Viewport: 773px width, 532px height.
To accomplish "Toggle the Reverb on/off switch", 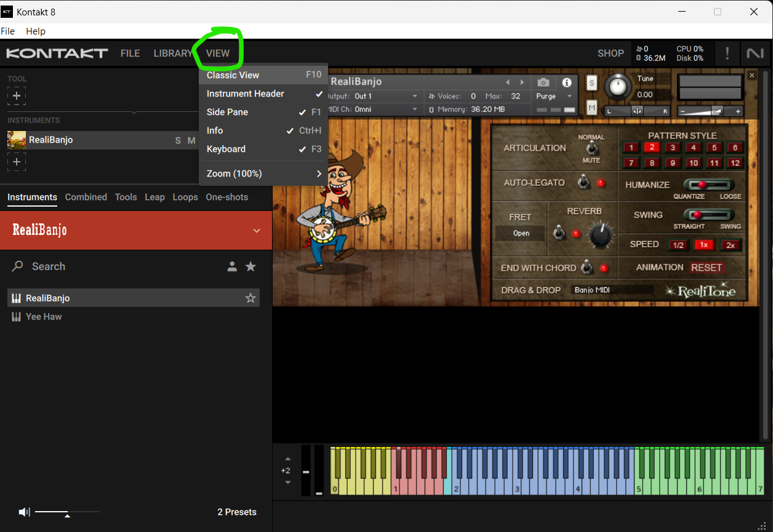I will [x=559, y=233].
